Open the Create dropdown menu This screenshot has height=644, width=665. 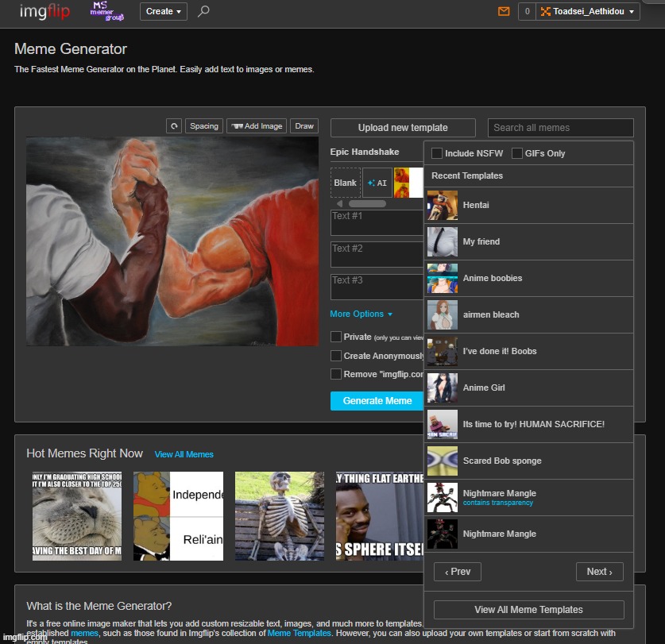[164, 11]
